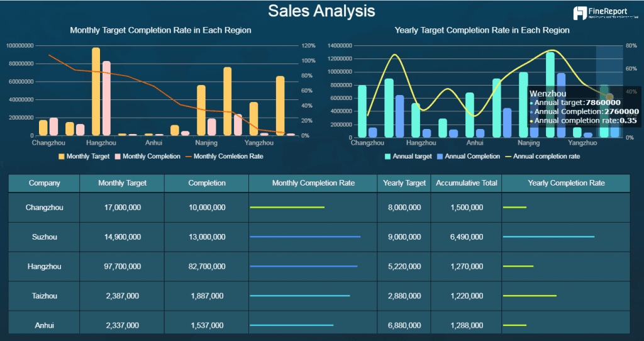
Task: Toggle the Monthly Target legend series
Action: [x=84, y=157]
